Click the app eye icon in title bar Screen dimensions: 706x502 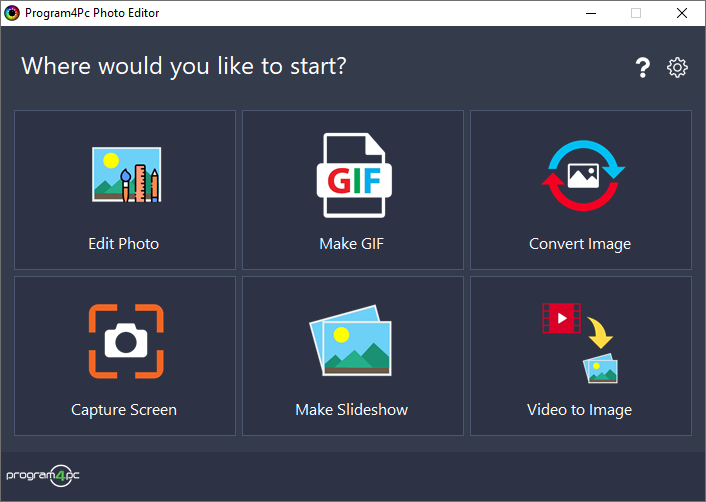pos(12,13)
